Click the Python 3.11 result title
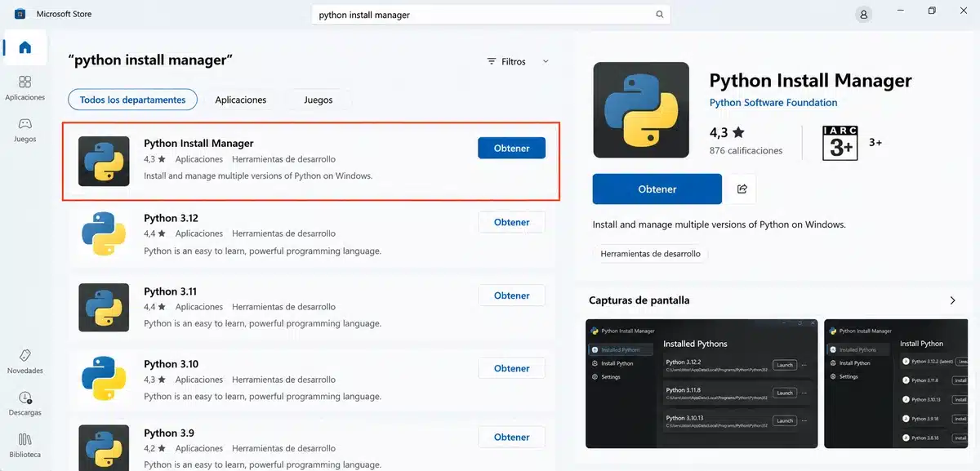Viewport: 980px width, 471px height. pyautogui.click(x=170, y=291)
